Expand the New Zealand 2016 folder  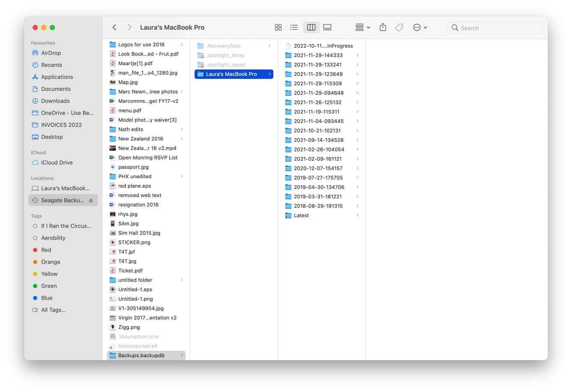(x=182, y=138)
